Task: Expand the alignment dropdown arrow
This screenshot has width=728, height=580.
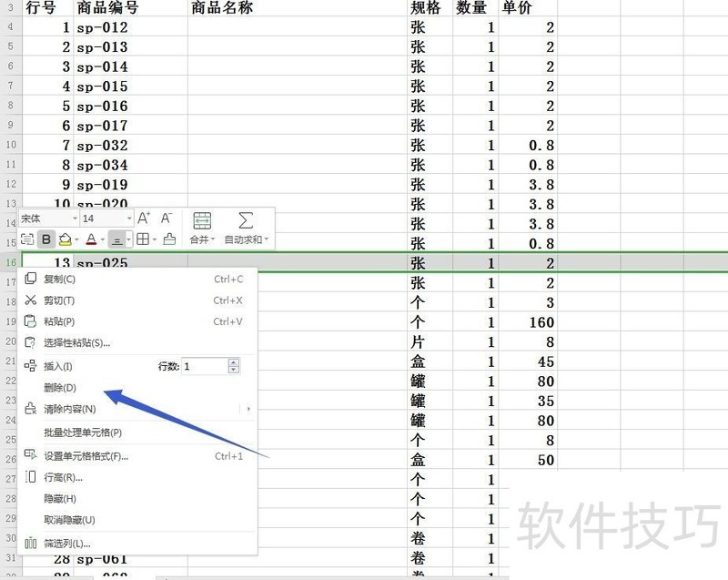Action: pyautogui.click(x=129, y=240)
